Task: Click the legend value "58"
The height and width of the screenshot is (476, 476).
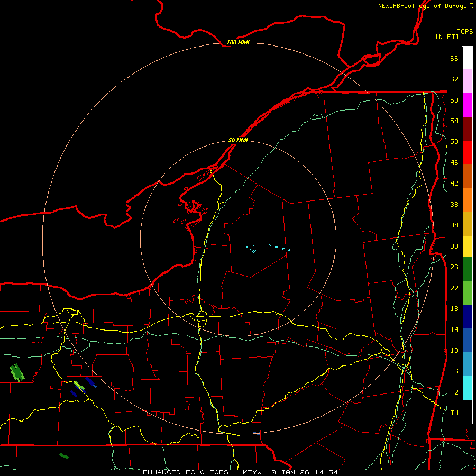Action: point(454,100)
